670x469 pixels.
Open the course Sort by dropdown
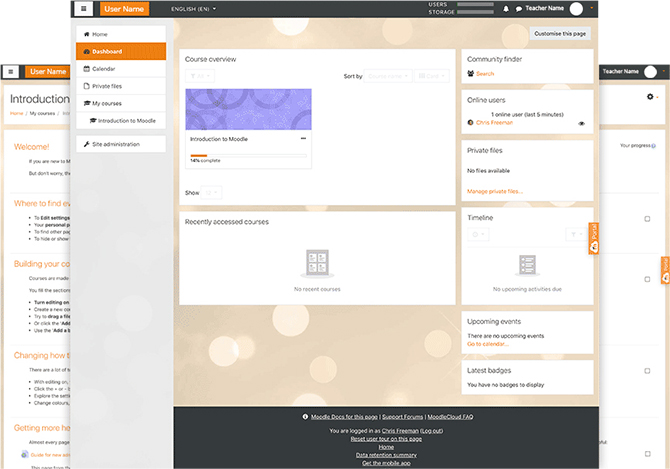[x=389, y=76]
